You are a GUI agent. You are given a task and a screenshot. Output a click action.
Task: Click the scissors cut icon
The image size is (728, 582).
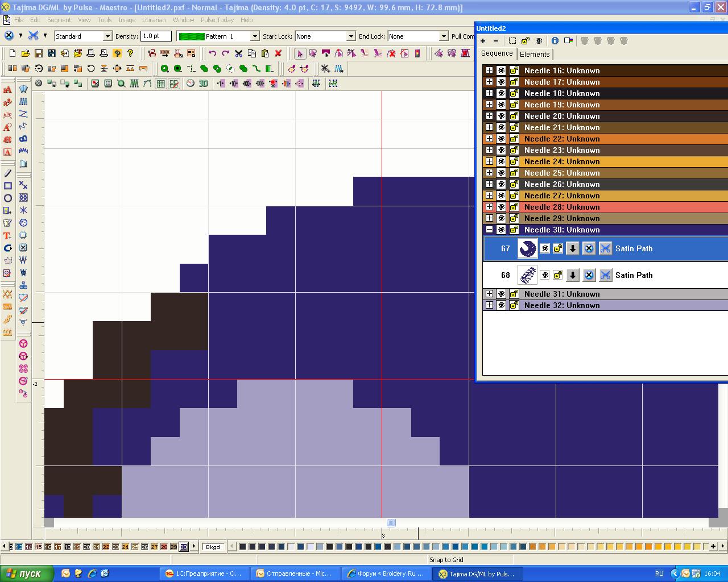239,53
